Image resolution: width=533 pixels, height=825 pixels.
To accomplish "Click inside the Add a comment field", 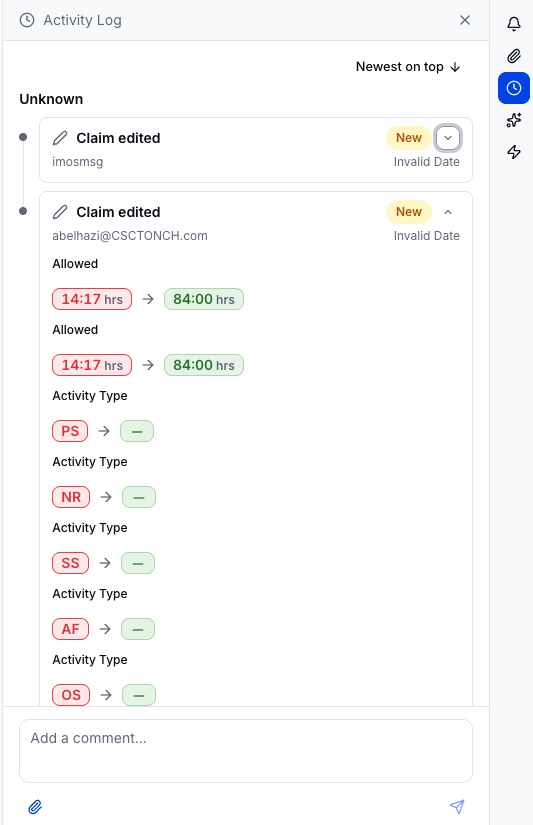I will [x=246, y=751].
